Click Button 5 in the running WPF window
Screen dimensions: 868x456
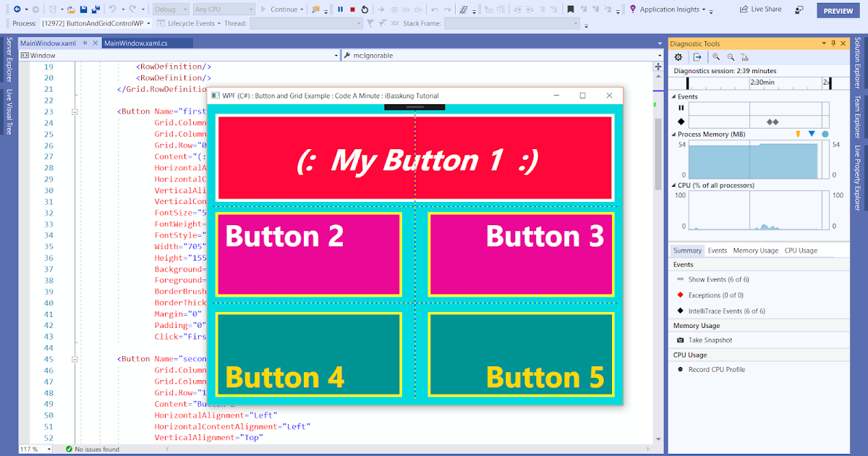click(520, 354)
